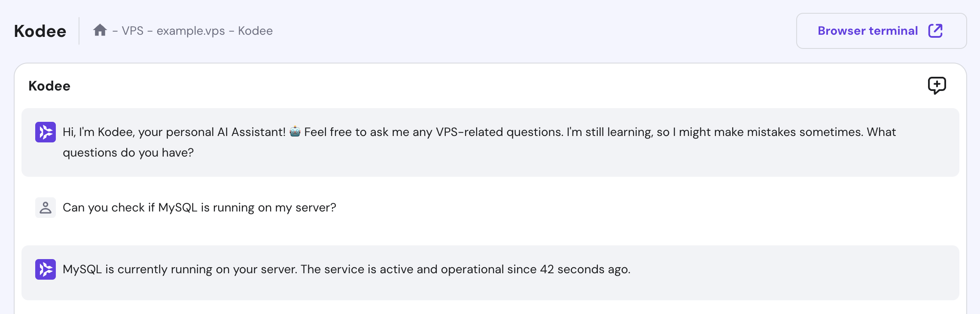Click the user avatar icon beside the question

tap(46, 208)
